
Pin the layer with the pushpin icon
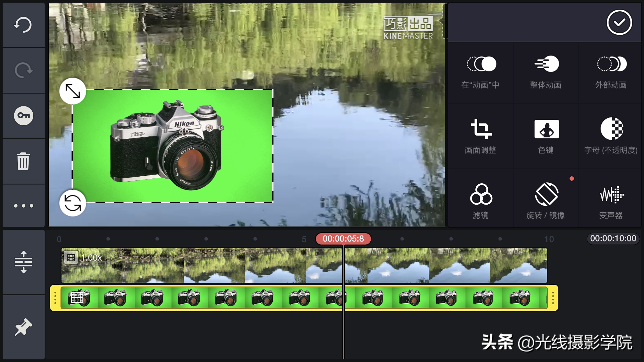[x=23, y=327]
